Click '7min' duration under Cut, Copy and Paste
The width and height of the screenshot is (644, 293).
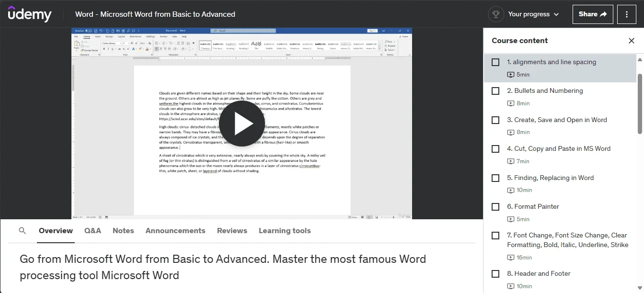point(523,161)
